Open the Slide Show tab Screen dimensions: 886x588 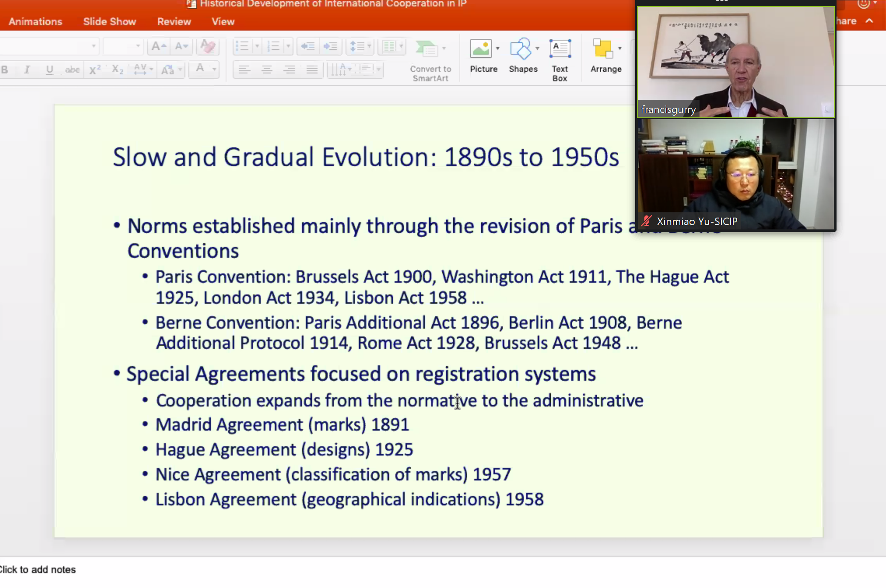coord(109,21)
